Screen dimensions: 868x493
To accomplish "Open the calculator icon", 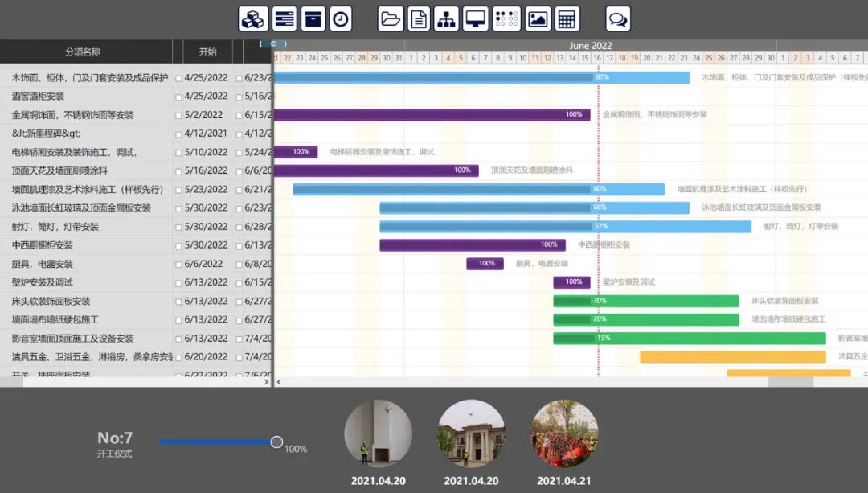I will tap(567, 18).
